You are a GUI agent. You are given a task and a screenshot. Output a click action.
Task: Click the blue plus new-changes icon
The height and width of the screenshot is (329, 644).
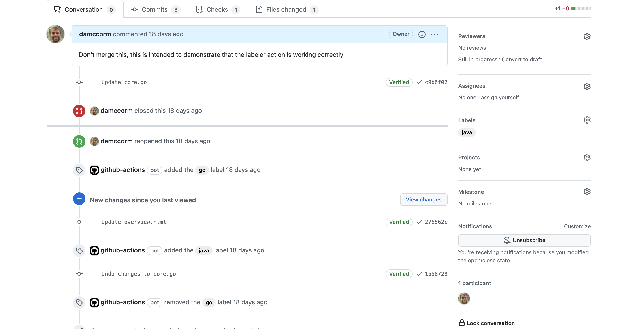pyautogui.click(x=79, y=199)
